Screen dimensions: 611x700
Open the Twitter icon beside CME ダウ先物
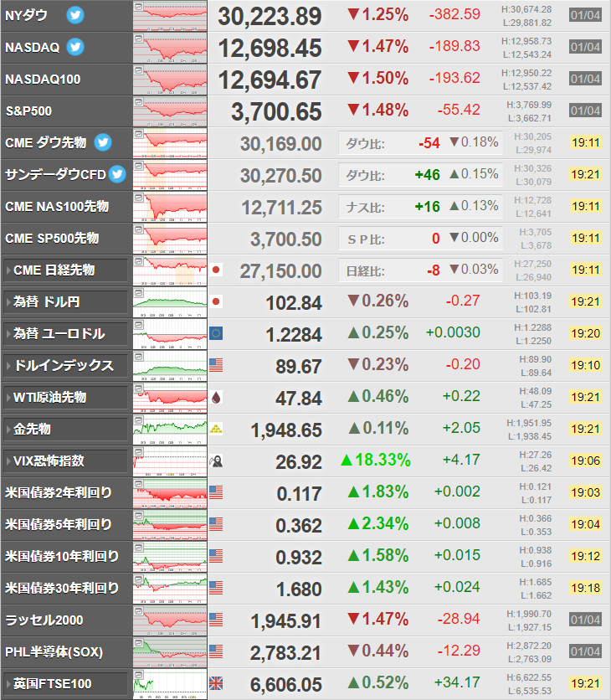pyautogui.click(x=103, y=142)
